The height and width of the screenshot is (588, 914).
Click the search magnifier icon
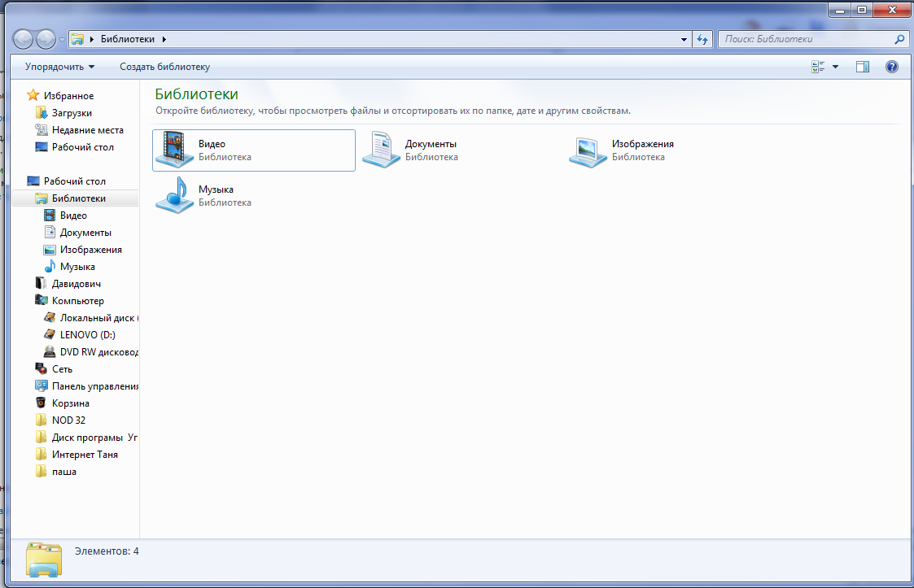pyautogui.click(x=899, y=39)
